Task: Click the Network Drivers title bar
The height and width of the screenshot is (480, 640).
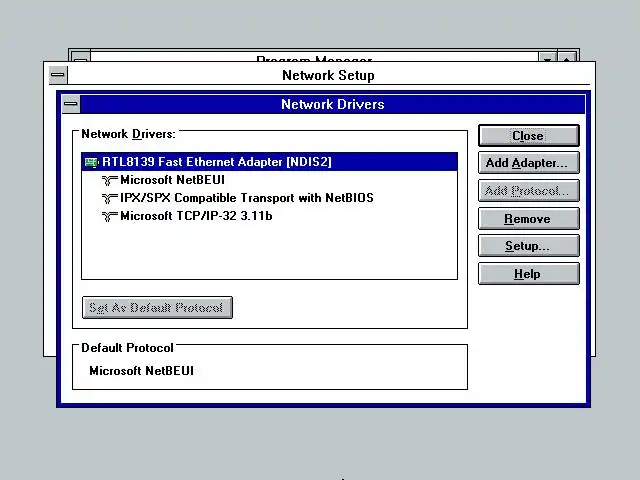Action: (x=333, y=104)
